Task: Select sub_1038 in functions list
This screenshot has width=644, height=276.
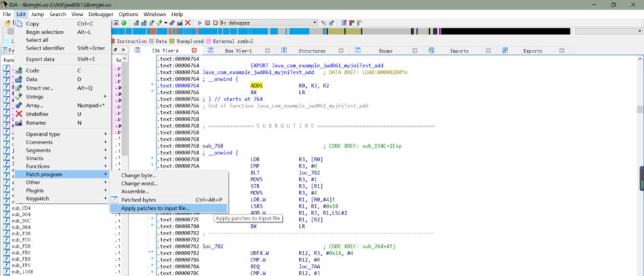Action: coord(22,272)
